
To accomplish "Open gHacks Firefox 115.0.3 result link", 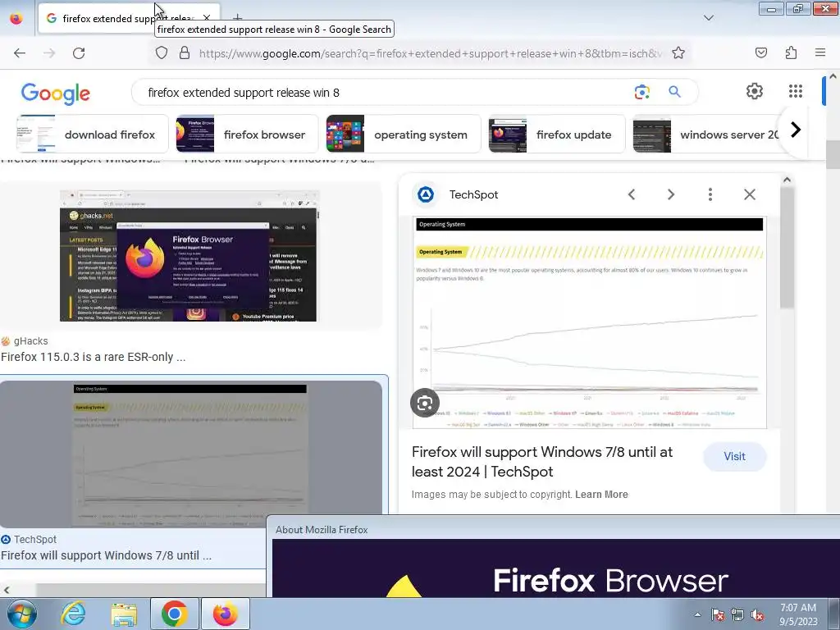I will click(x=94, y=357).
